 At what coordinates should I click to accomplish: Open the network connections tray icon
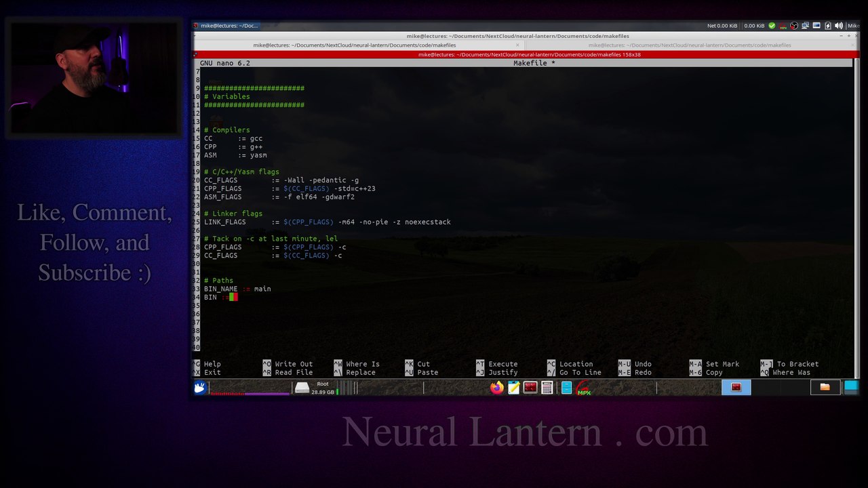tap(806, 26)
